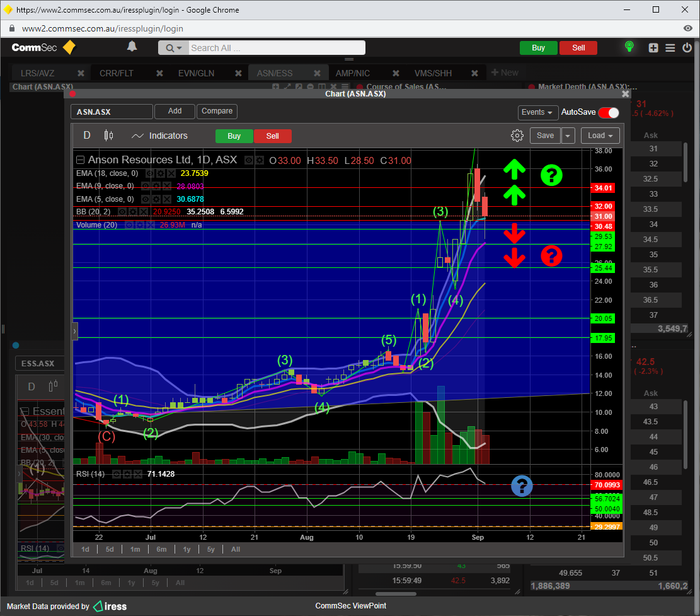This screenshot has width=700, height=616.
Task: Open the green lightbulb tips icon
Action: (629, 47)
